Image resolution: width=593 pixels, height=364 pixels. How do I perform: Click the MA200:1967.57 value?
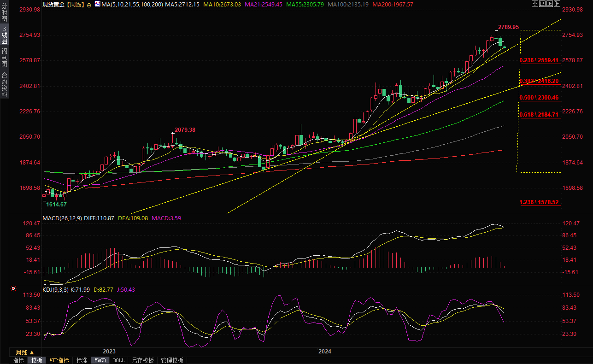(393, 4)
